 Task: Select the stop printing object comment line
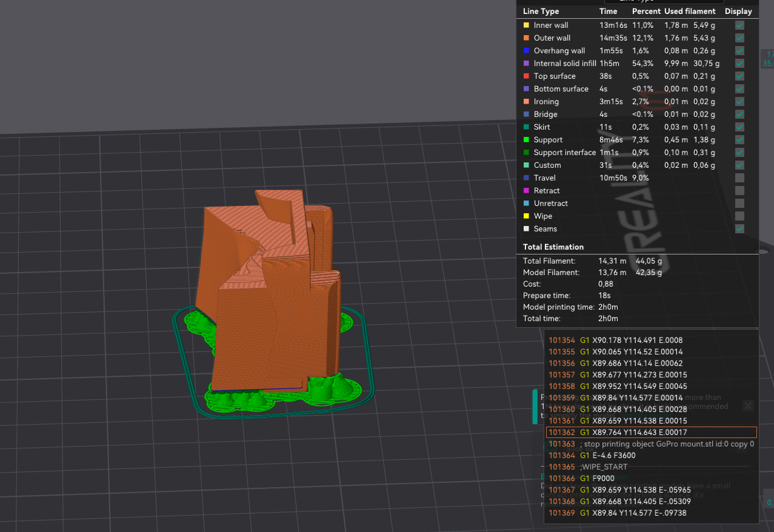652,444
